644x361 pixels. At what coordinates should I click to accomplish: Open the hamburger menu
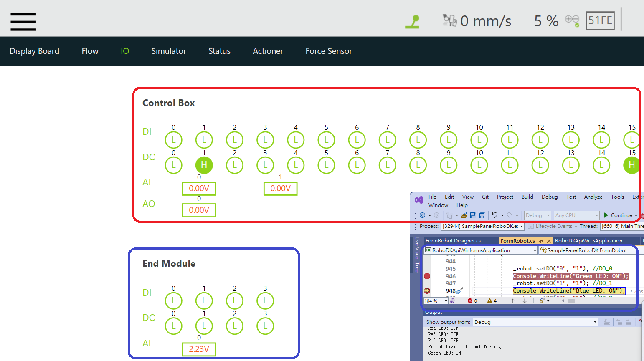23,21
